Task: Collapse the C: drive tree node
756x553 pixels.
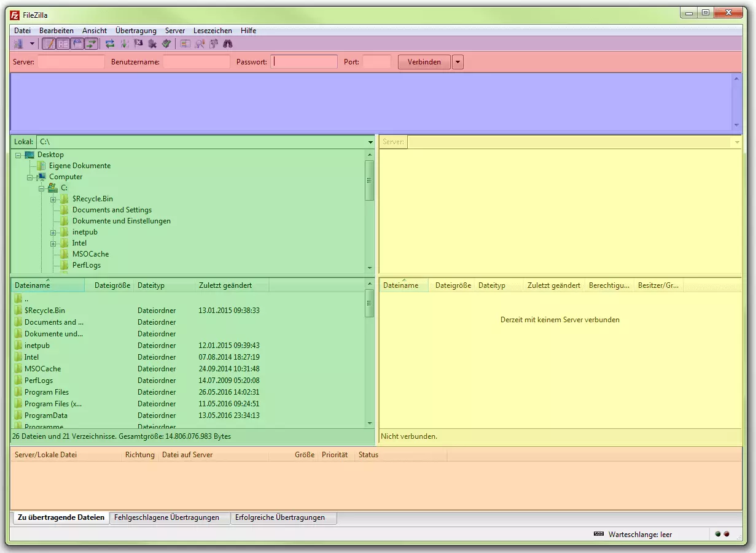Action: click(x=42, y=188)
